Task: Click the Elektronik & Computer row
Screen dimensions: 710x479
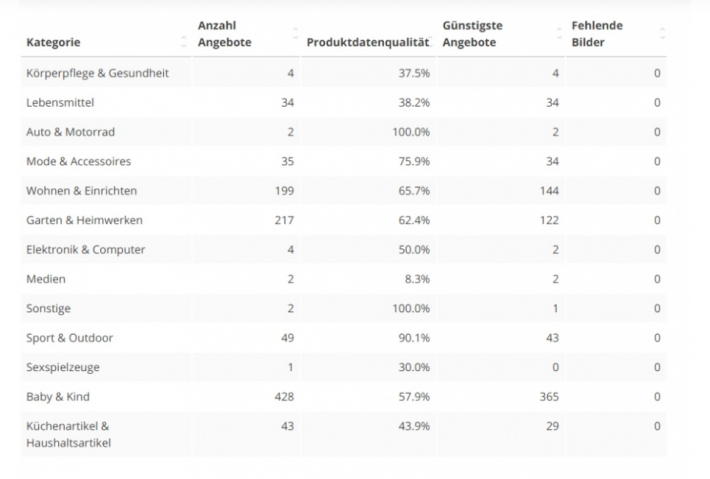Action: point(85,249)
